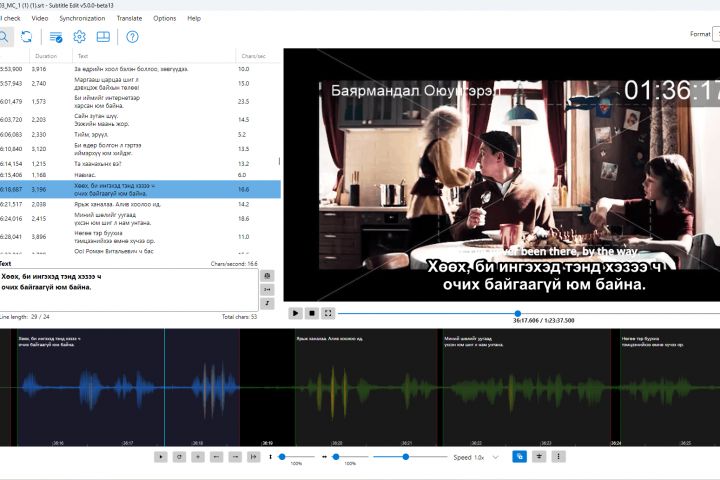720x480 pixels.
Task: Select subtitle row with duration 2,415
Action: point(140,219)
